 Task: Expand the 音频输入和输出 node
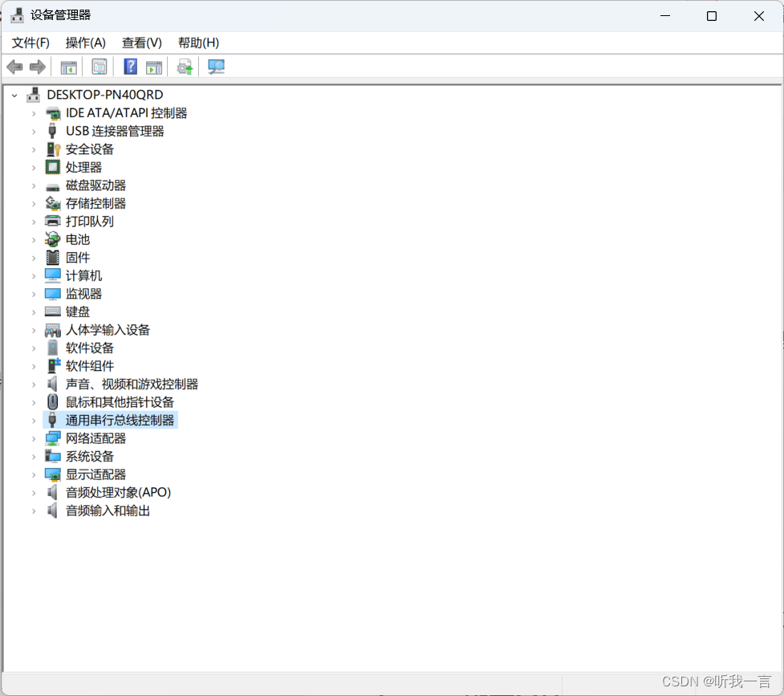[34, 511]
